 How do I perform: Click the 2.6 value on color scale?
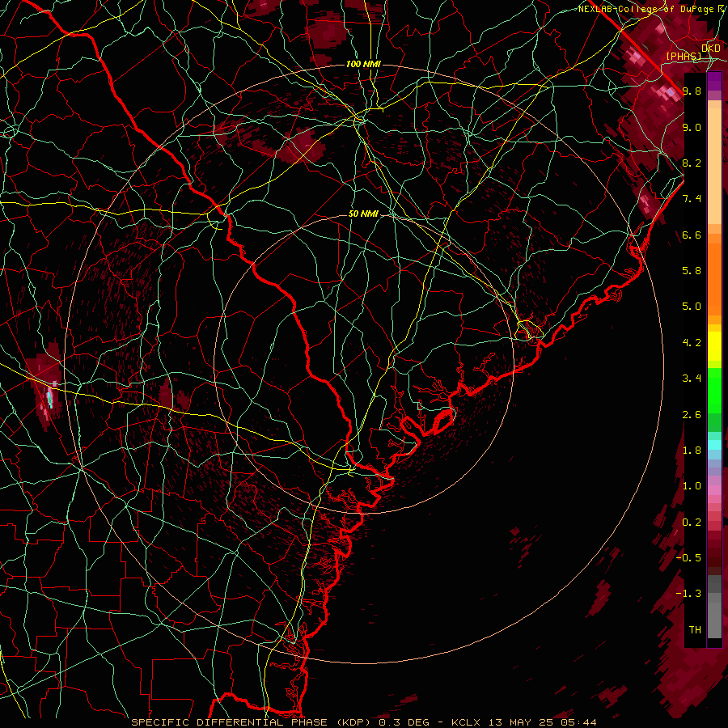tap(692, 415)
